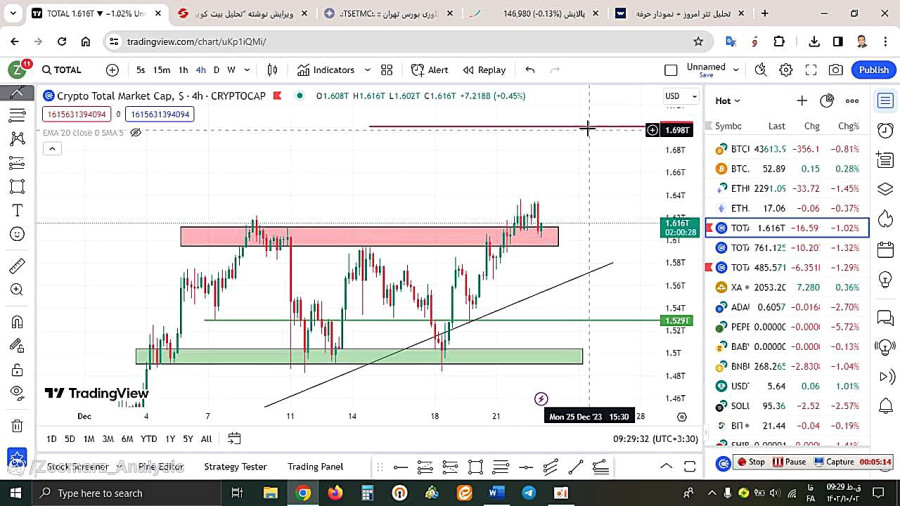900x506 pixels.
Task: Toggle EMA indicator visibility eye
Action: point(135,133)
